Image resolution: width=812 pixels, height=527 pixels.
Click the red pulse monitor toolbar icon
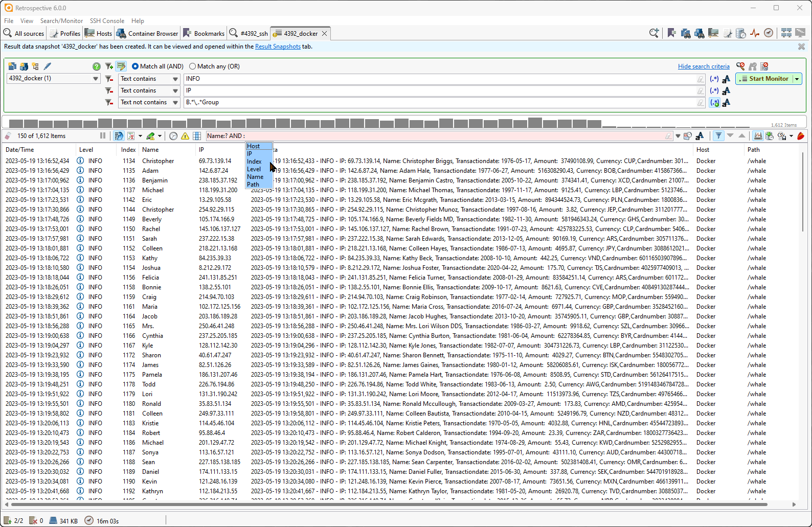click(755, 33)
